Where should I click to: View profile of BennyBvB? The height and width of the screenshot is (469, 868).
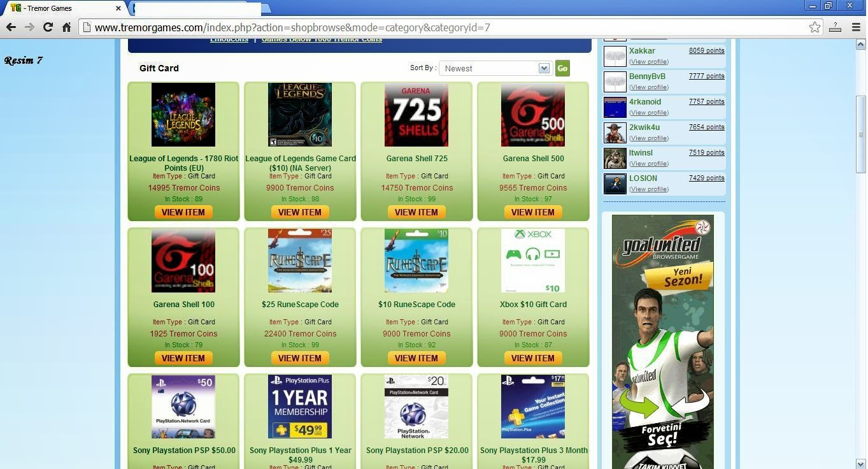click(x=649, y=87)
